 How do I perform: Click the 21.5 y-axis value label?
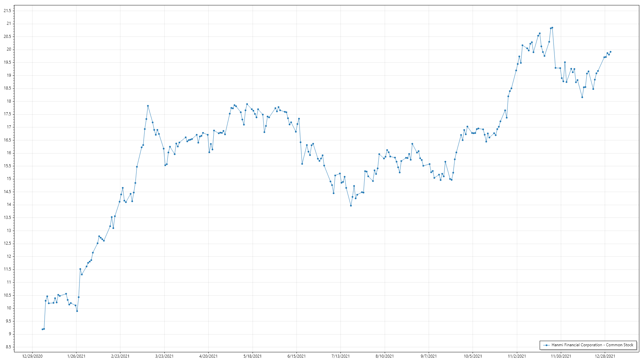pos(7,11)
